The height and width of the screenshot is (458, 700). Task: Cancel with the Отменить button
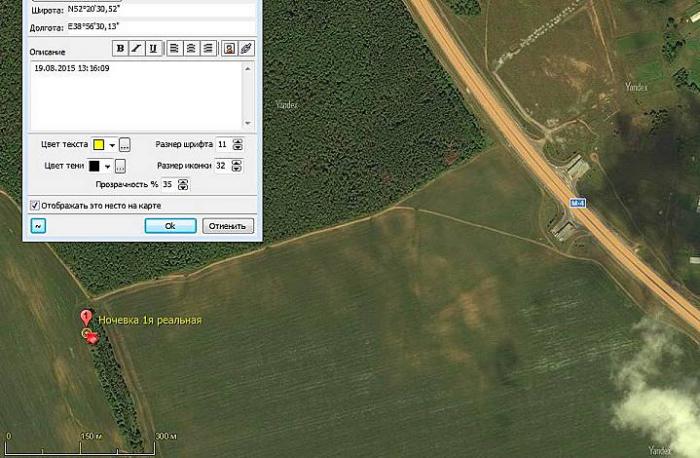click(228, 226)
